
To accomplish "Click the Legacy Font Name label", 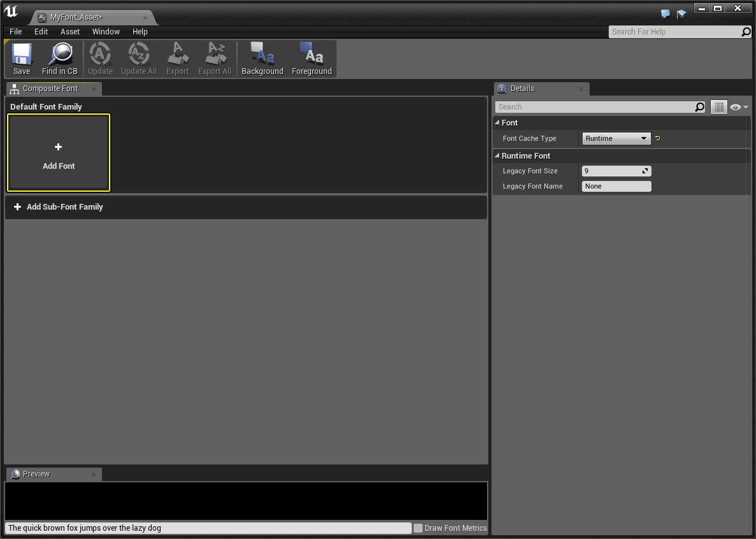I will point(533,187).
